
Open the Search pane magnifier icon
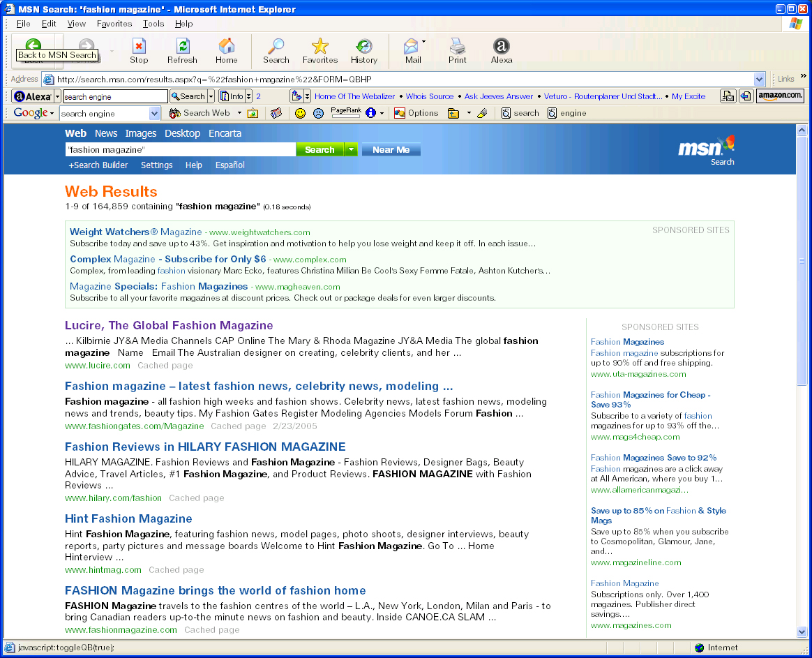point(276,45)
